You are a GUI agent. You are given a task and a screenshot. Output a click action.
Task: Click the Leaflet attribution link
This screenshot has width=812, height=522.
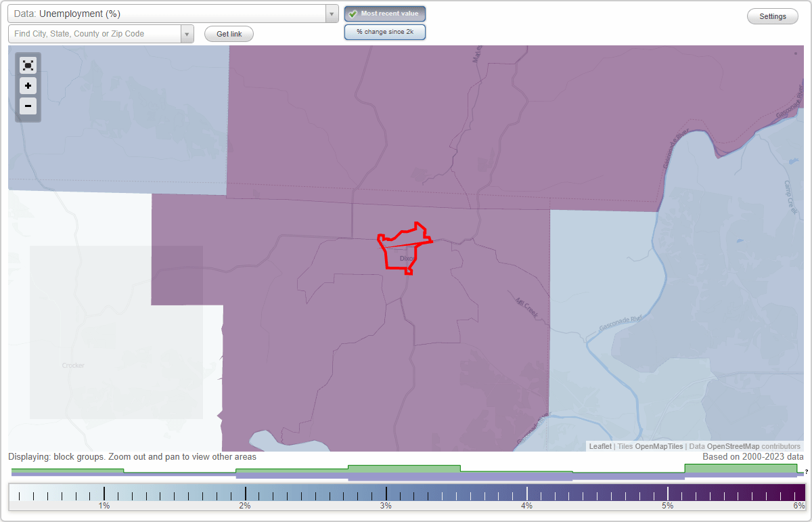point(600,446)
